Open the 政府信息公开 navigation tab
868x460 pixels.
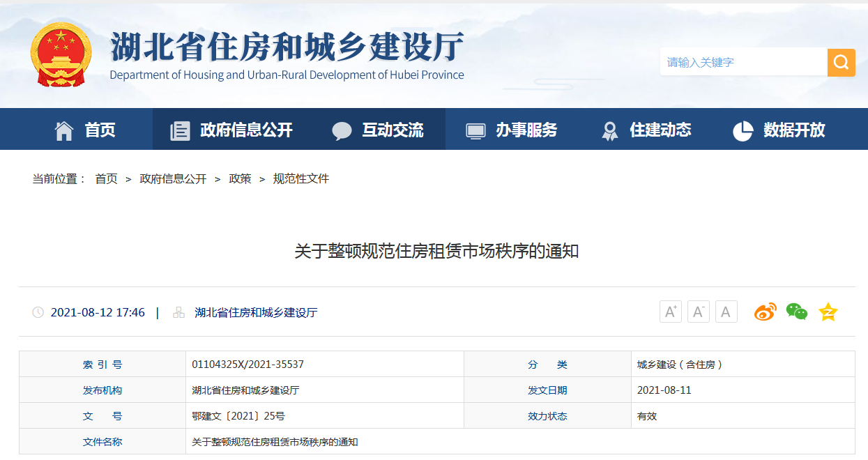(x=246, y=130)
